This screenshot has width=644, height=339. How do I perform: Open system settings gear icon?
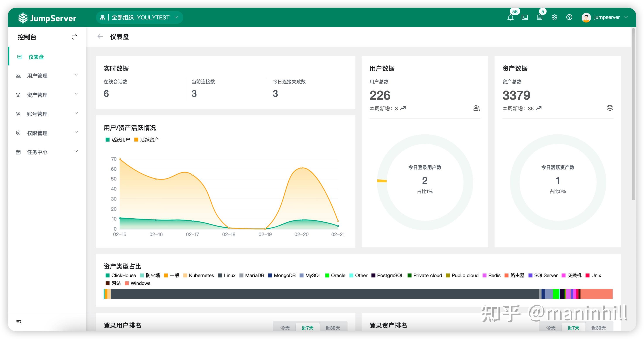click(x=554, y=17)
